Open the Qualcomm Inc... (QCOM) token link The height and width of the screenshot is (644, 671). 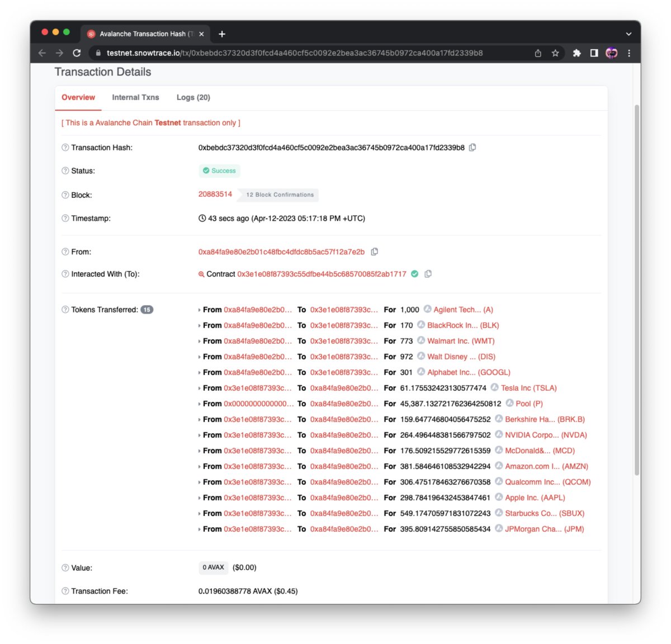coord(547,482)
